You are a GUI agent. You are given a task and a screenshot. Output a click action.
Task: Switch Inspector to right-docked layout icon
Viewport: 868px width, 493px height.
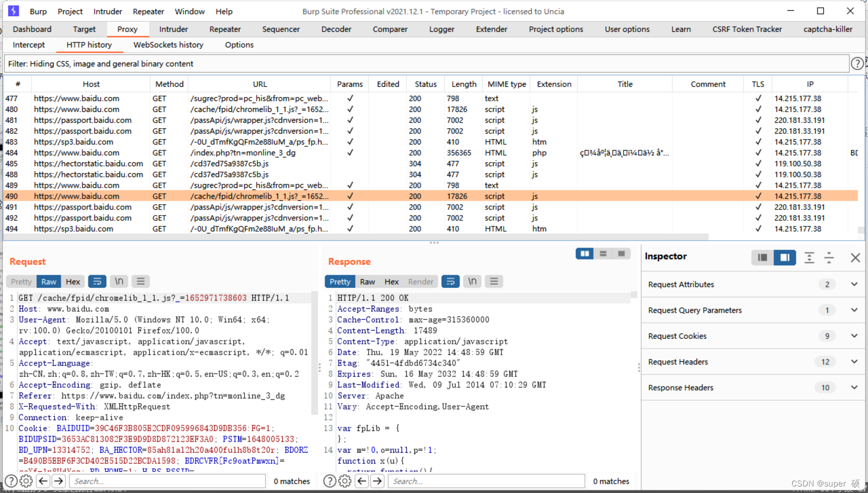[784, 257]
